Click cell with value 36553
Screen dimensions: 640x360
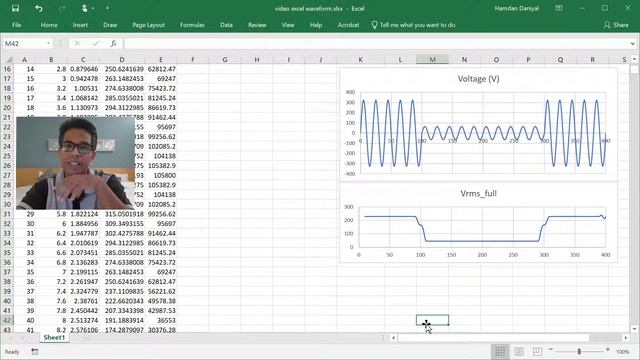point(161,320)
